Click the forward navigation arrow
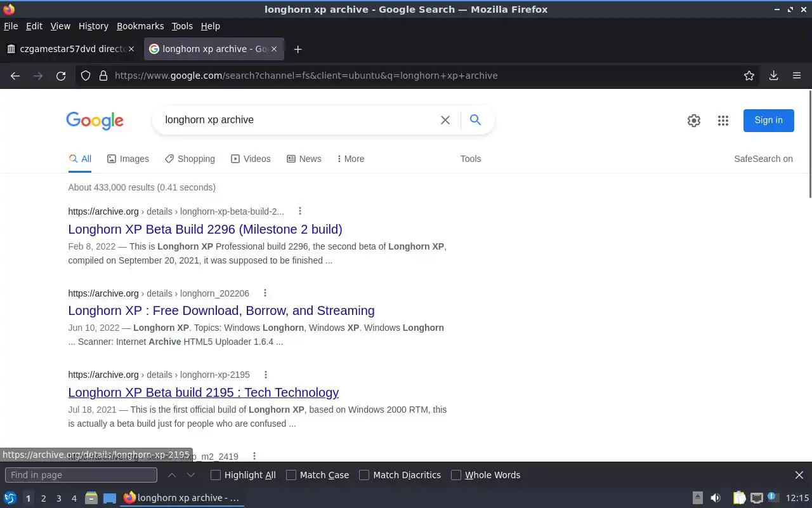 (x=38, y=76)
